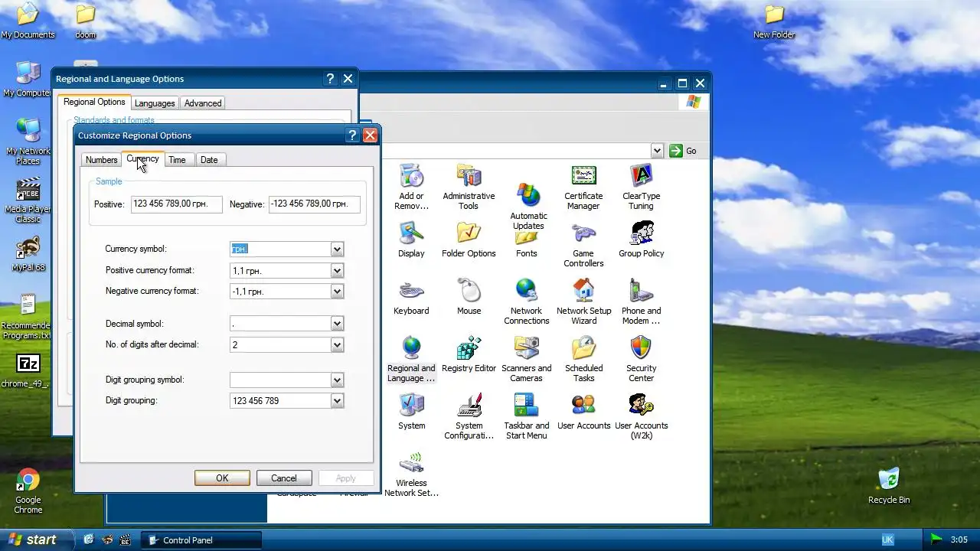Select My Documents desktop icon
Image resolution: width=980 pixels, height=551 pixels.
[28, 21]
